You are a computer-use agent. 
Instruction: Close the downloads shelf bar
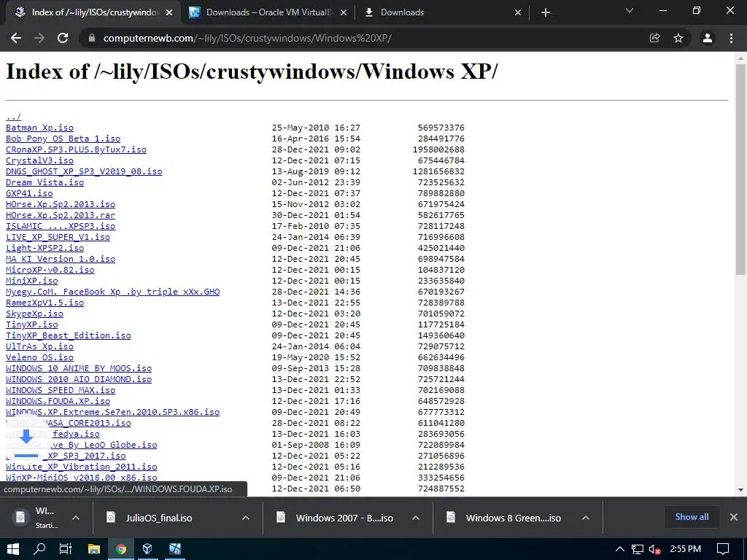click(x=734, y=517)
